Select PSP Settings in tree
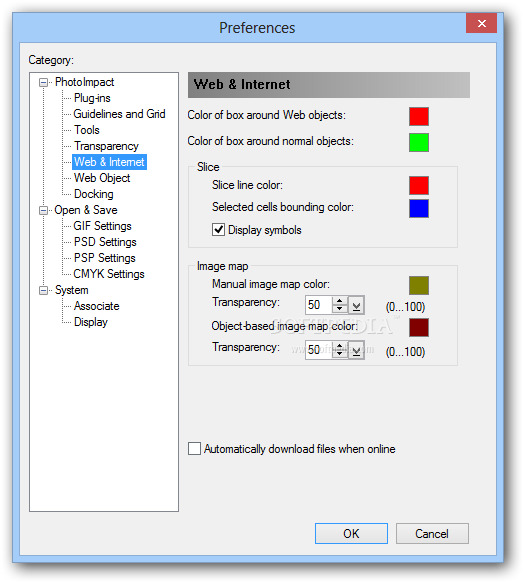 point(105,258)
